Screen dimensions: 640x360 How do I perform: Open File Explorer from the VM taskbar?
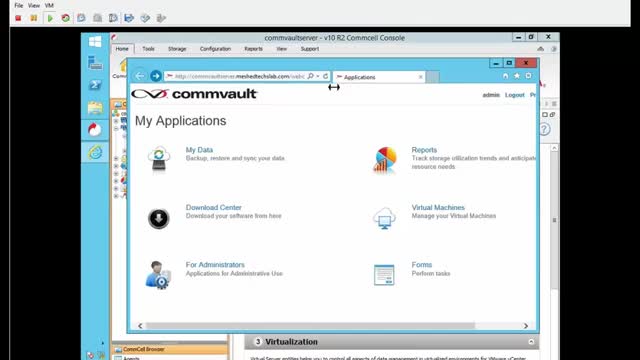coord(95,108)
